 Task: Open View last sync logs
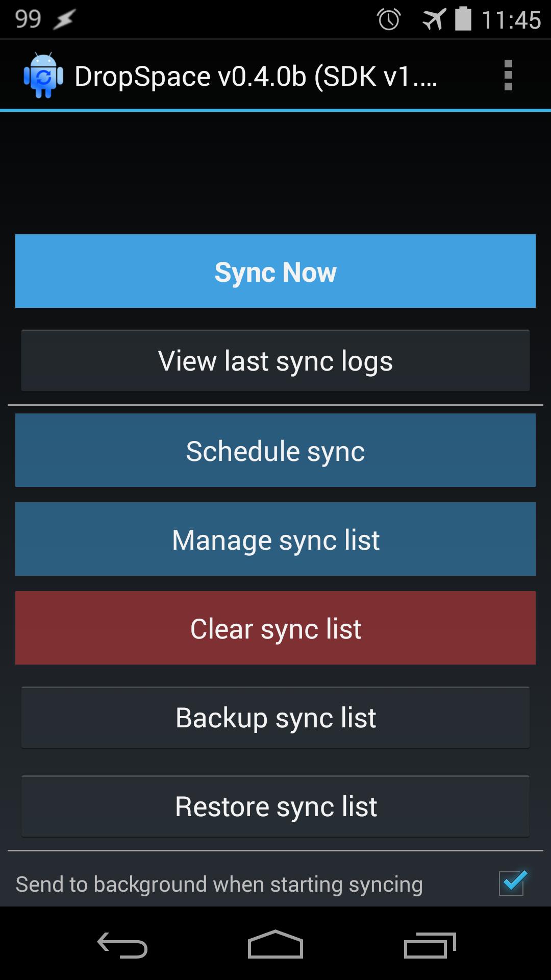[275, 361]
